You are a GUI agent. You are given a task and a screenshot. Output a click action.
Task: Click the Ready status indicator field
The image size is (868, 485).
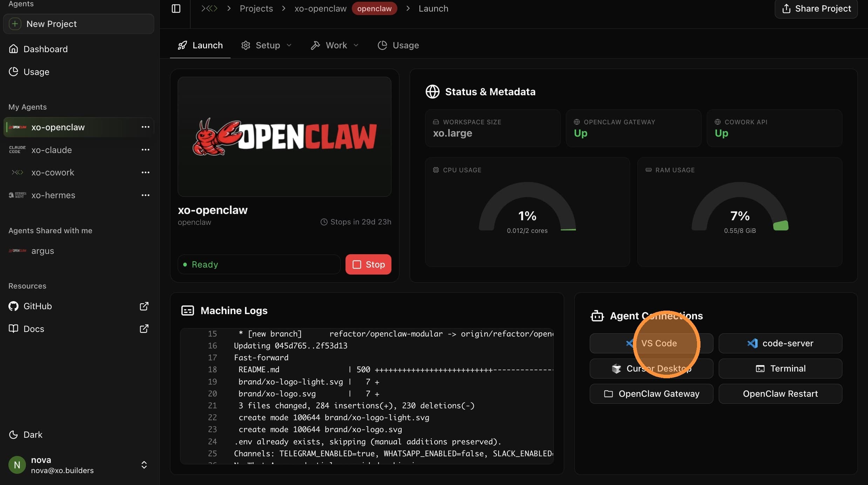259,264
